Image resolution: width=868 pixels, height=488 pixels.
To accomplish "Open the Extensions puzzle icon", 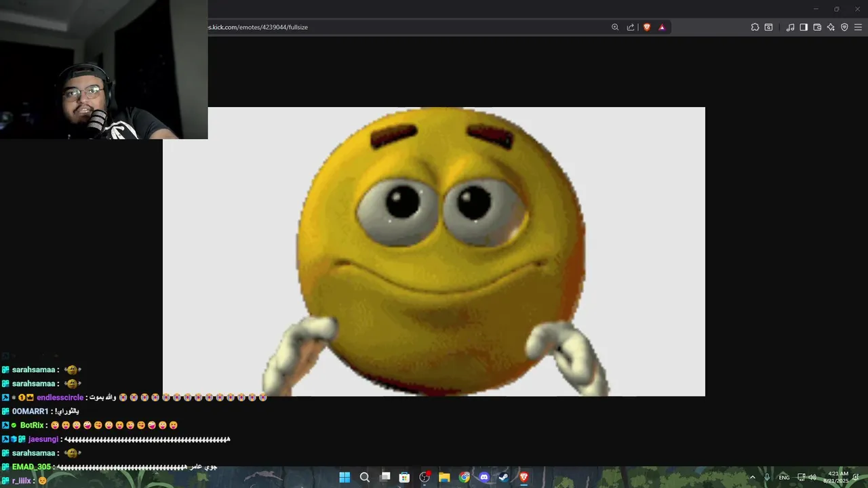I will pyautogui.click(x=755, y=27).
